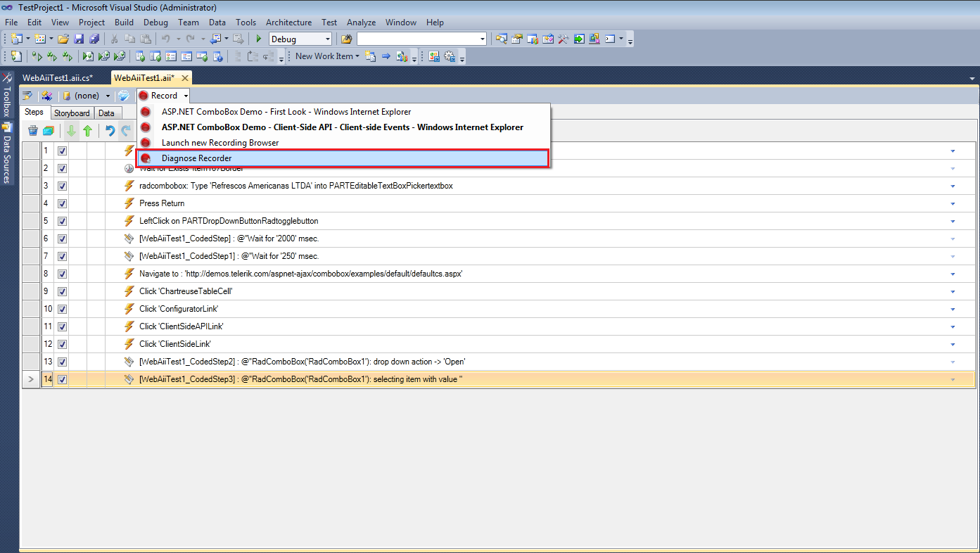Screen dimensions: 980x553
Task: Open the Team menu
Action: point(189,23)
